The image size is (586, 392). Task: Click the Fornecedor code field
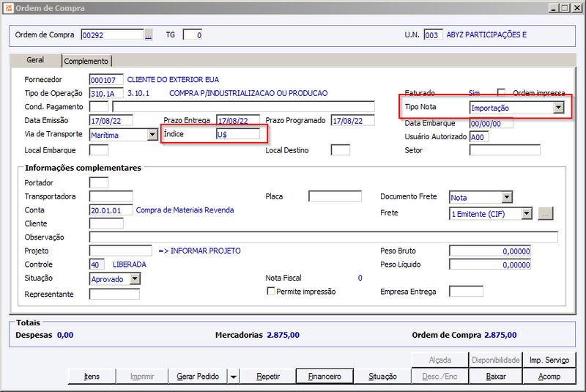(106, 80)
